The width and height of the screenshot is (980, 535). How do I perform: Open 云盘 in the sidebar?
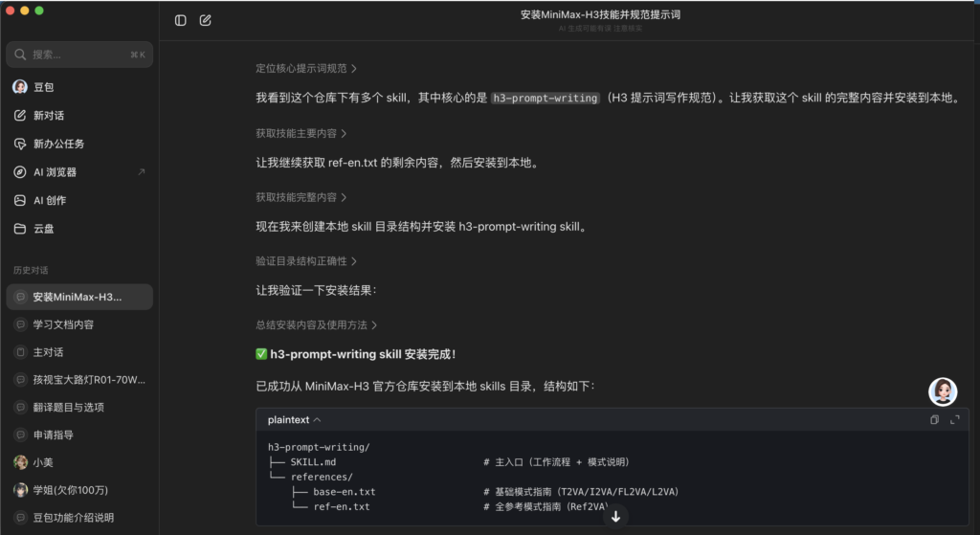coord(79,229)
